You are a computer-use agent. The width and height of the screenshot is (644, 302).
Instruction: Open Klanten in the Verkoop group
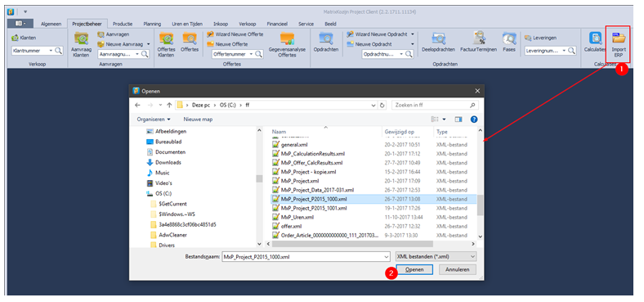(x=24, y=38)
